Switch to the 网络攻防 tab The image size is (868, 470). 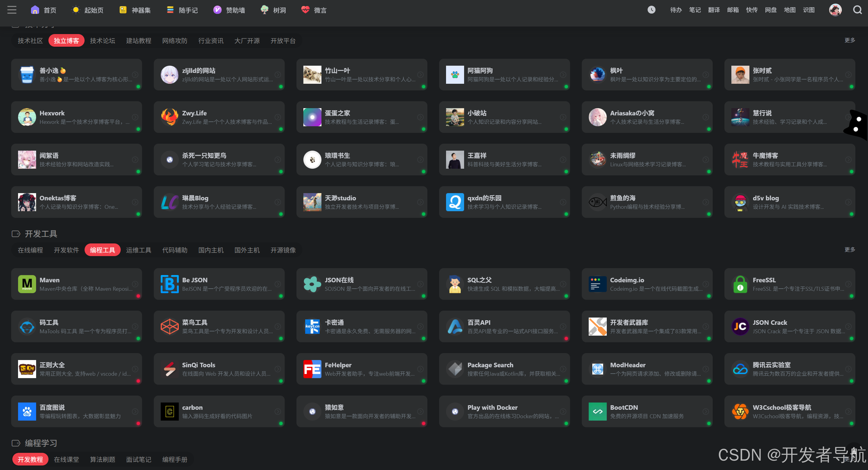click(x=175, y=41)
